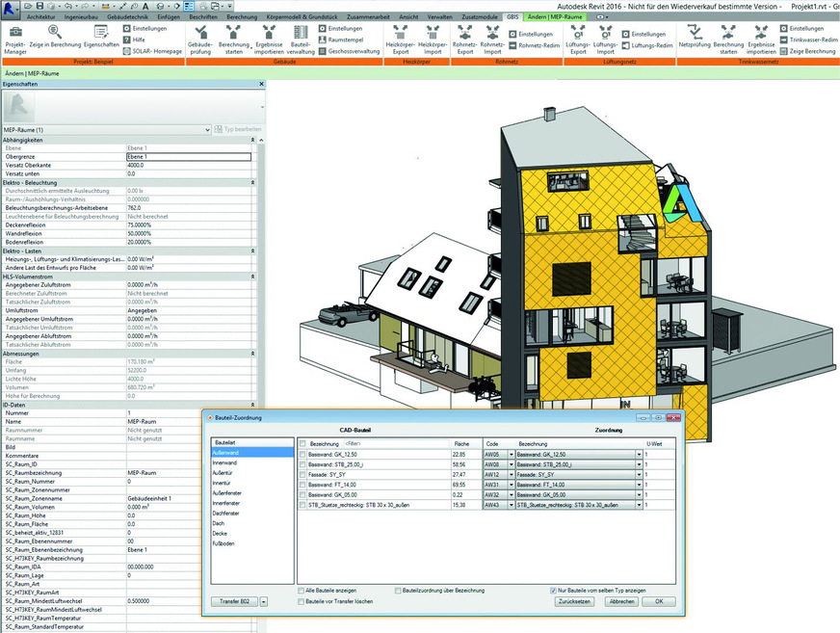
Task: Open the AW05 code dropdown
Action: point(512,452)
